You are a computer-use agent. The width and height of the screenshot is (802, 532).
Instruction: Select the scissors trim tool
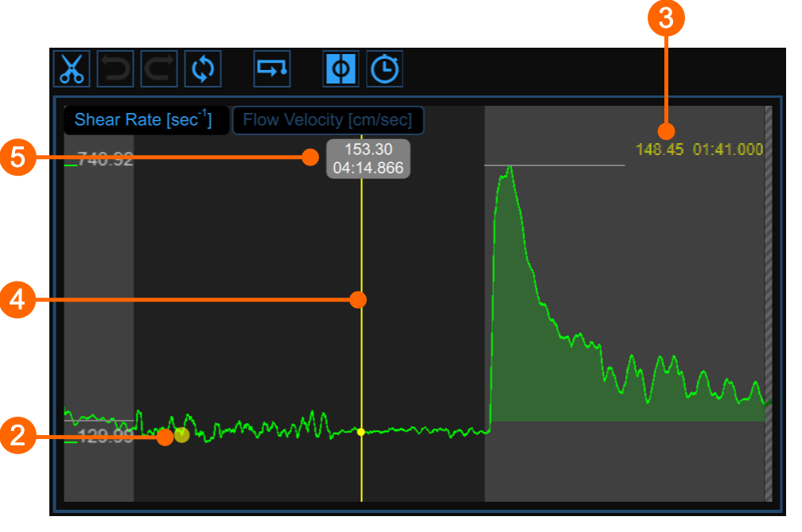coord(71,69)
